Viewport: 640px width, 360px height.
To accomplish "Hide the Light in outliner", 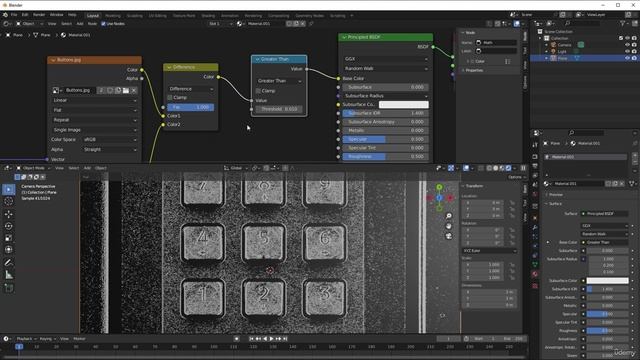I will click(627, 51).
